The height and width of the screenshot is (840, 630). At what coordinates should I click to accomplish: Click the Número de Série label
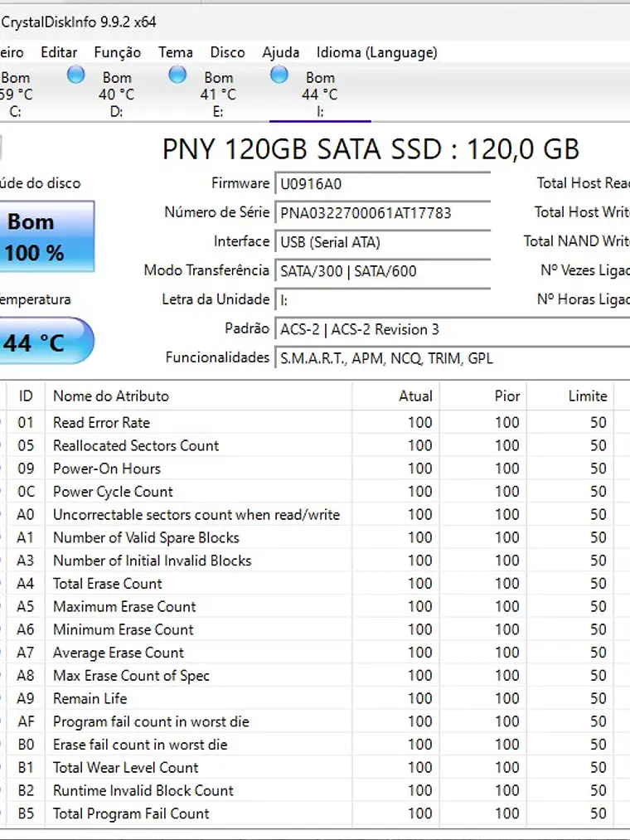pyautogui.click(x=217, y=212)
